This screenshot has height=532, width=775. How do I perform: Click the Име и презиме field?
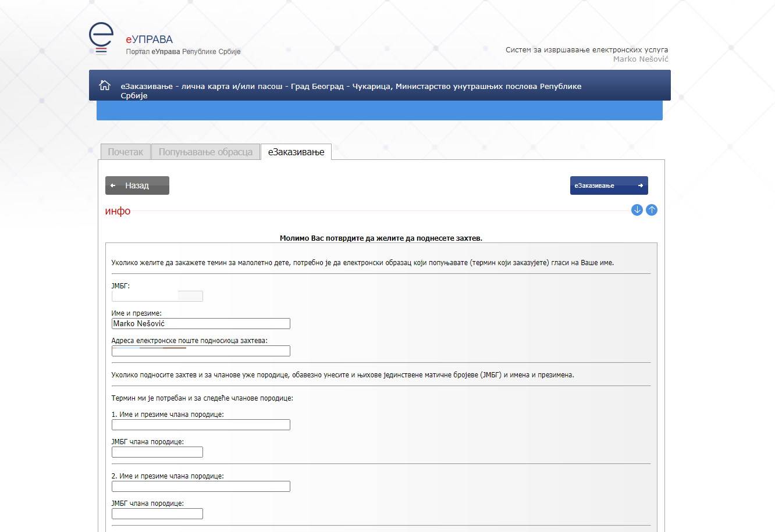201,324
